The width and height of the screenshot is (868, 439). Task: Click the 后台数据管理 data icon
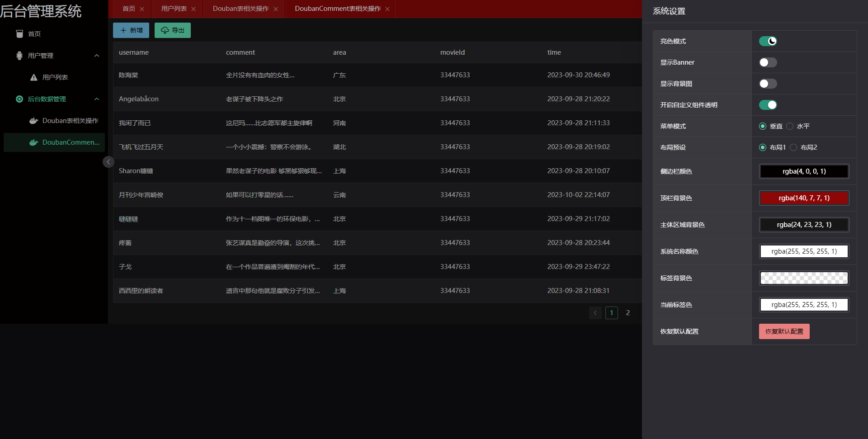pyautogui.click(x=19, y=99)
